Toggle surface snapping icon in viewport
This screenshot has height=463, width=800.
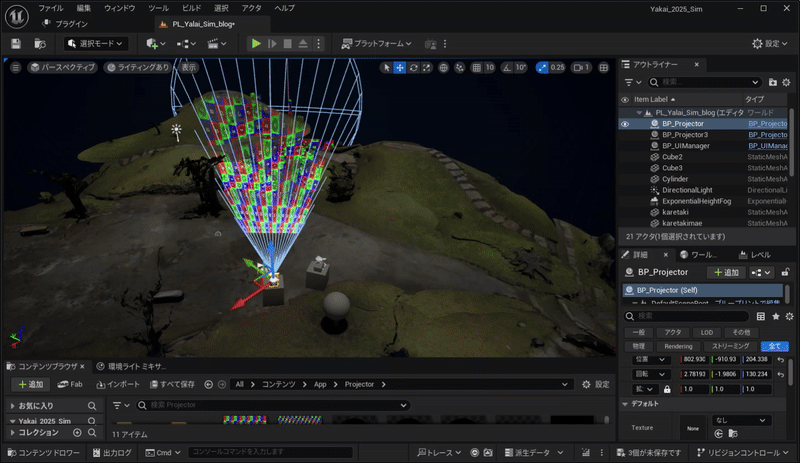click(460, 67)
